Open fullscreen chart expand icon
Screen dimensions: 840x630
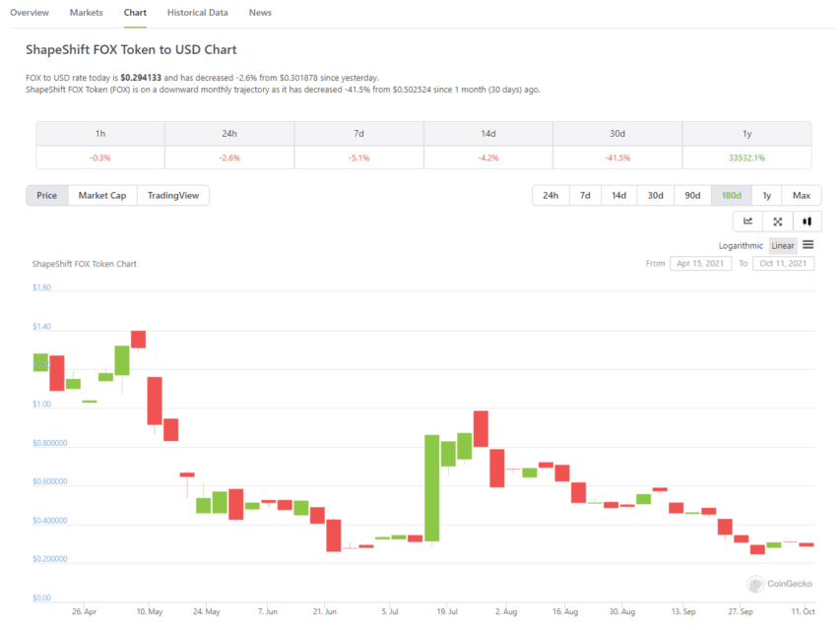[777, 221]
